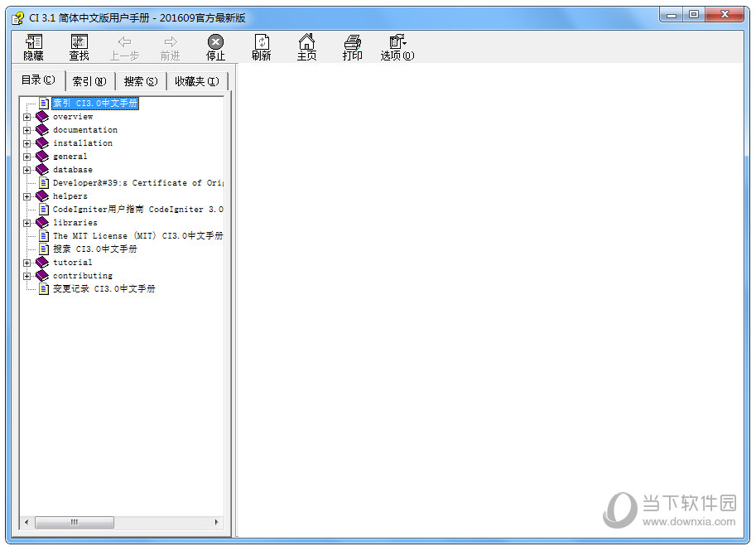Select the libraries label in tree
Image resolution: width=756 pixels, height=546 pixels.
tap(75, 222)
